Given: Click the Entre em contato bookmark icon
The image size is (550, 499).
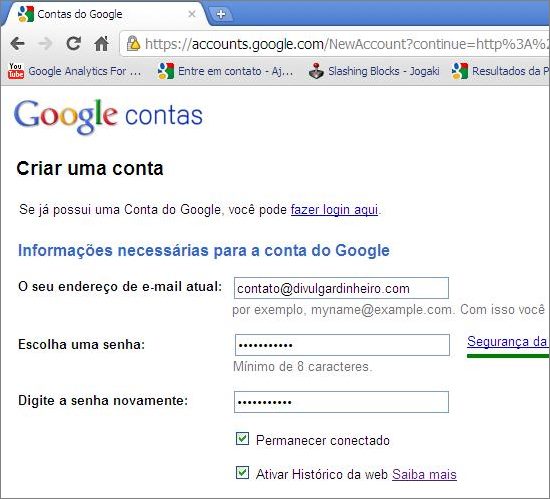Looking at the screenshot, I should pyautogui.click(x=166, y=71).
